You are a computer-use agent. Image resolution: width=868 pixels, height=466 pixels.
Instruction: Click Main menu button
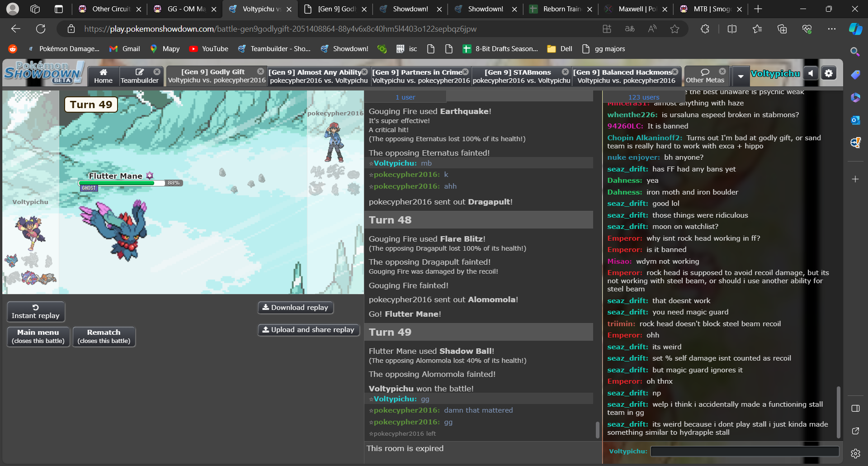[38, 336]
